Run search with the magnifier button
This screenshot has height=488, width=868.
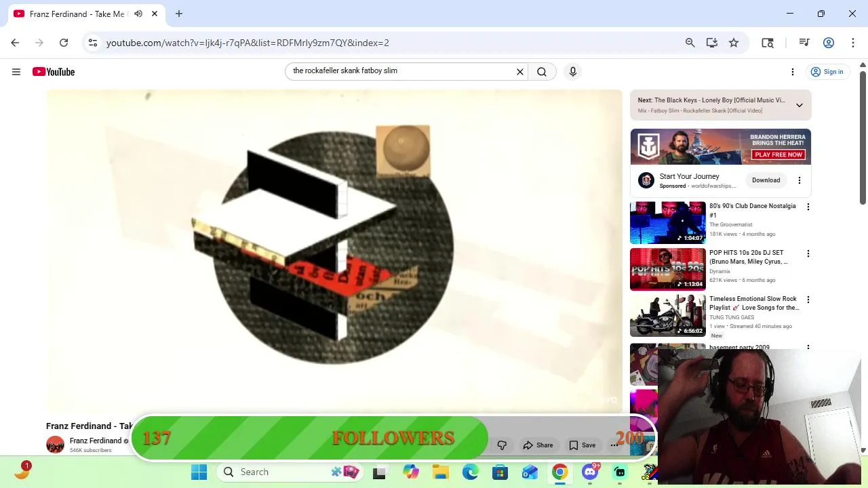pyautogui.click(x=542, y=72)
